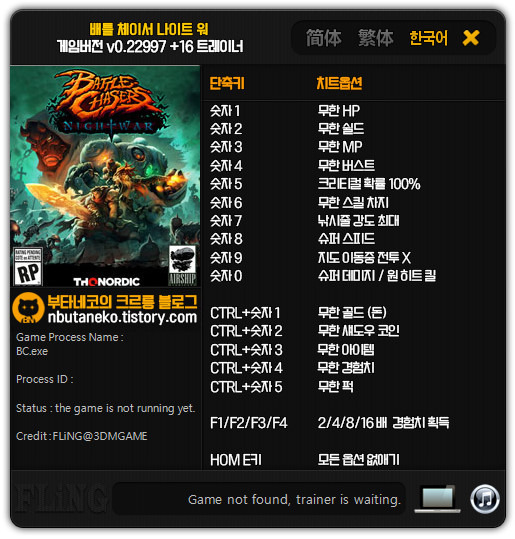
Task: Toggle the 무한 MP cheat option
Action: click(340, 147)
